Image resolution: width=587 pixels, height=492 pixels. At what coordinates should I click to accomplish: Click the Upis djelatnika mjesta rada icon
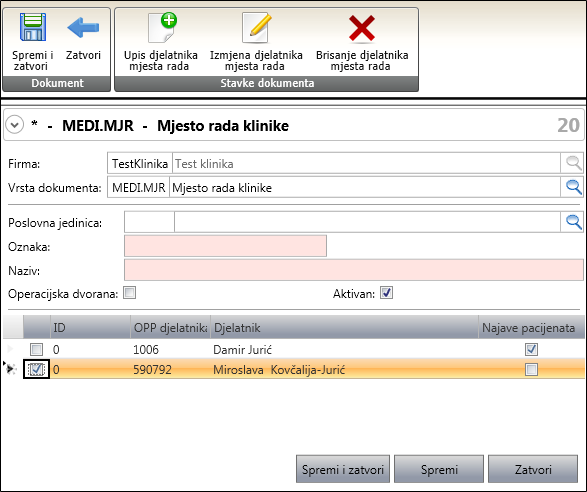click(162, 28)
